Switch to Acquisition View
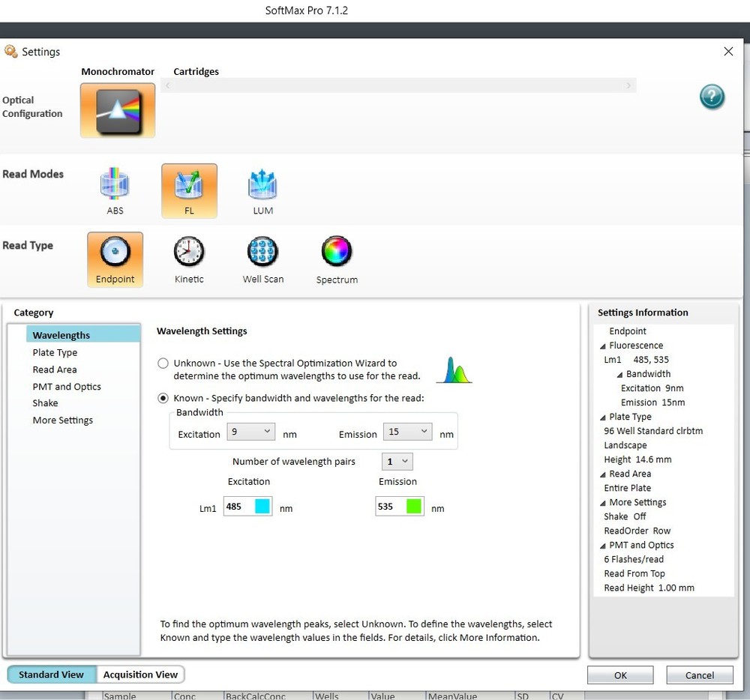This screenshot has width=750, height=700. [x=140, y=675]
